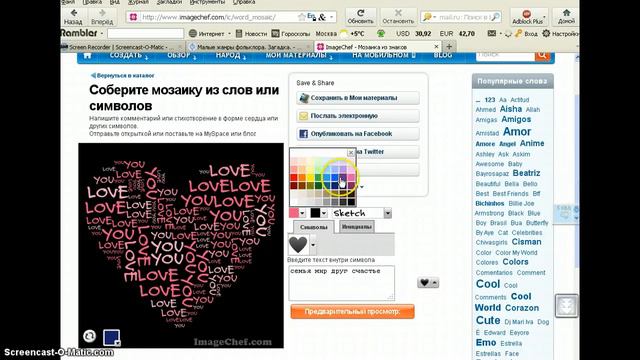Click the Home toolbar icon
Image resolution: width=640 pixels, height=360 pixels.
tap(566, 13)
